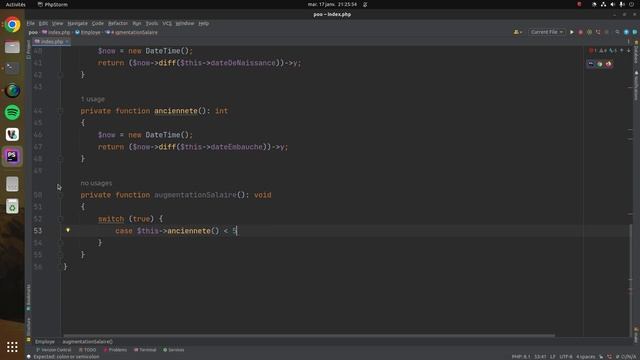
Task: Run the current file with the play icon
Action: point(571,32)
